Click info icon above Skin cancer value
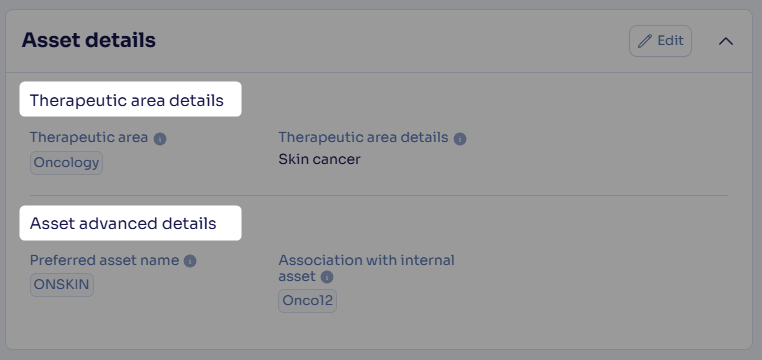This screenshot has height=360, width=762. 460,139
